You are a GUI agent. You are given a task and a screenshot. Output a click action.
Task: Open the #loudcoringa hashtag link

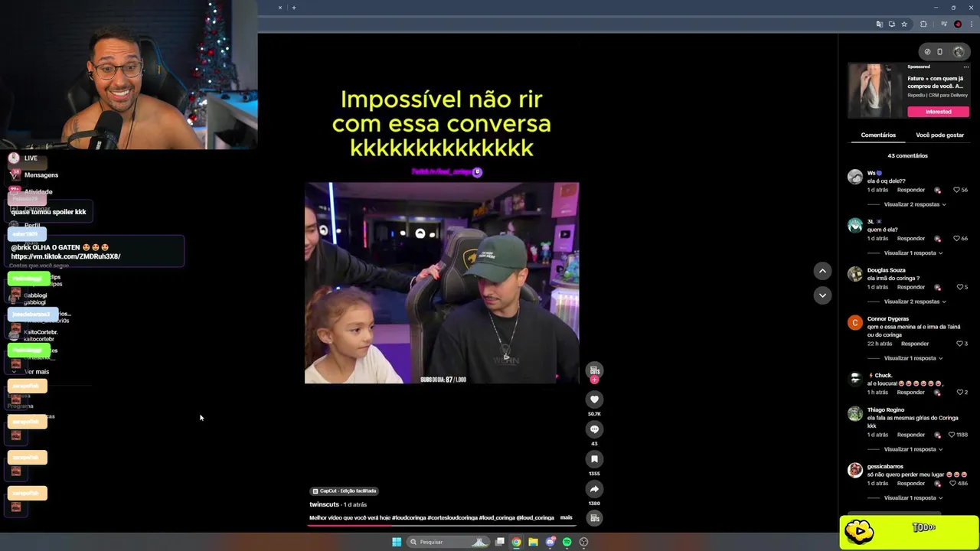[x=408, y=518]
